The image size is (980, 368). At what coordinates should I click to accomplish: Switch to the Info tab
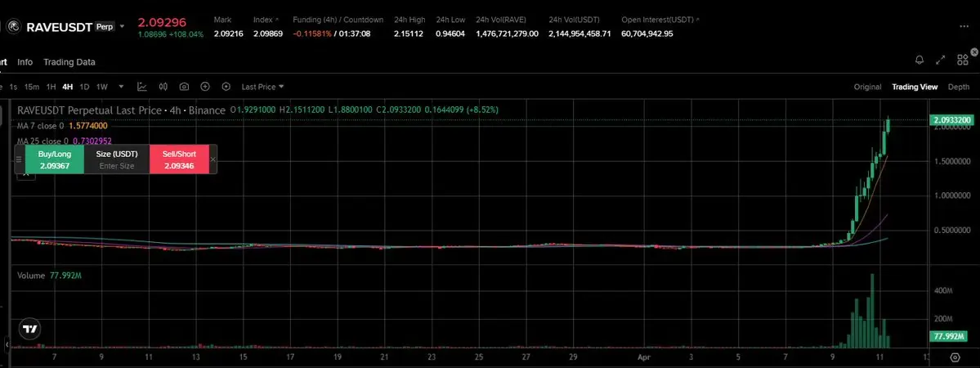(x=25, y=62)
